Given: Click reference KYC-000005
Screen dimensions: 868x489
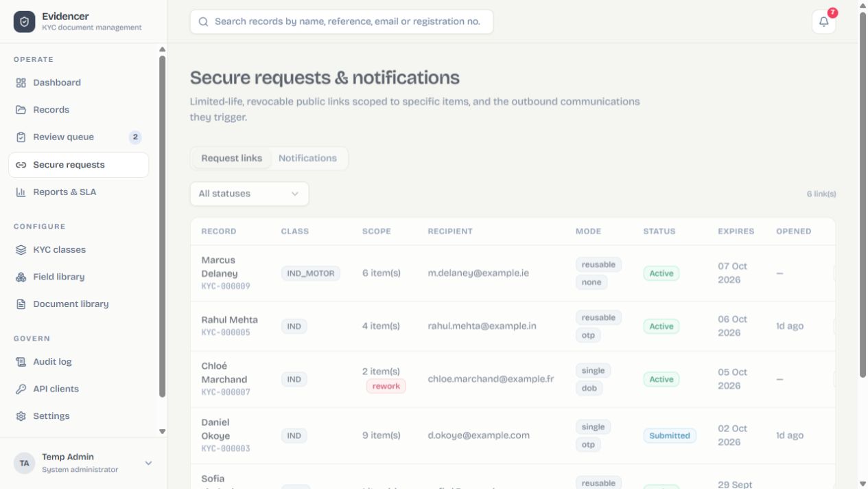Looking at the screenshot, I should (226, 332).
